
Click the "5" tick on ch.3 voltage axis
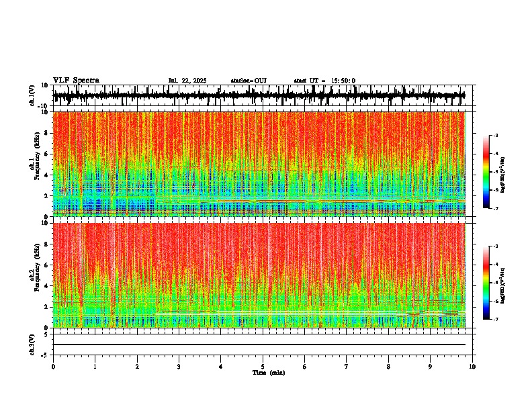click(x=46, y=334)
